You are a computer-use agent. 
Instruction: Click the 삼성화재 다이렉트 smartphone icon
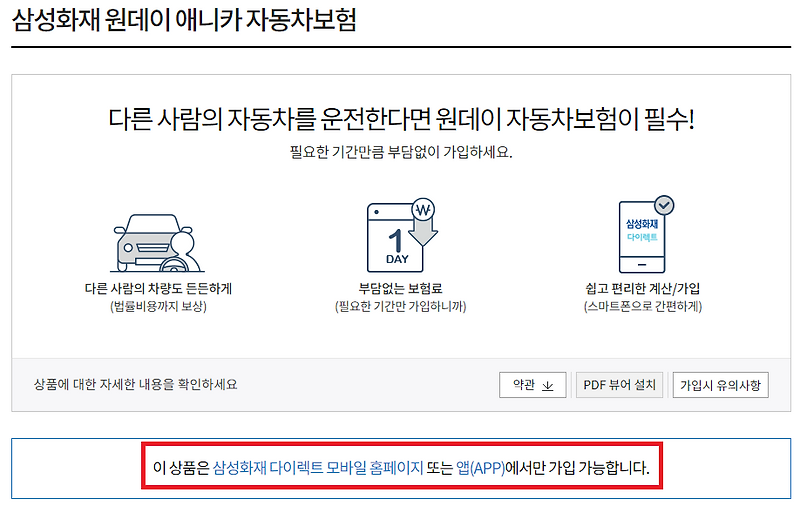[x=645, y=235]
